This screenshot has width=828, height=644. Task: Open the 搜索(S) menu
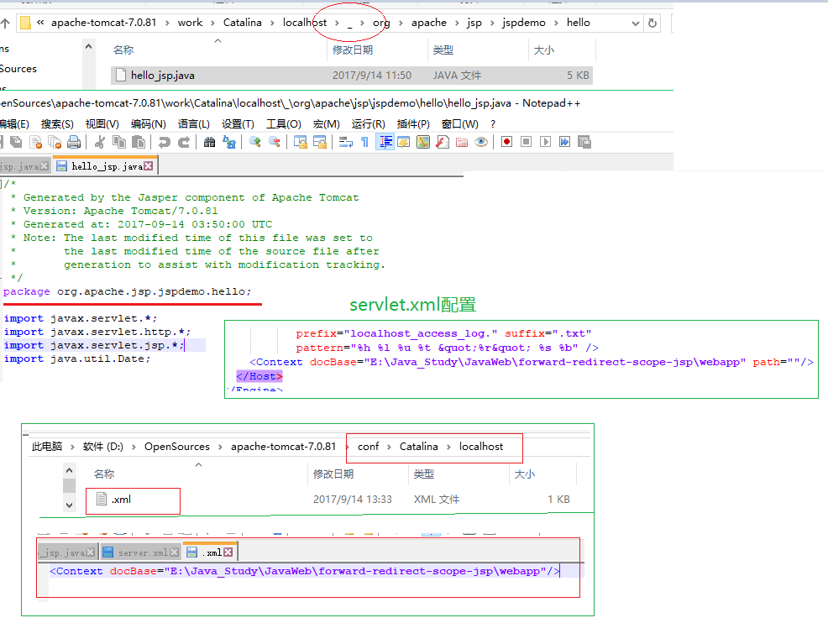coord(57,124)
